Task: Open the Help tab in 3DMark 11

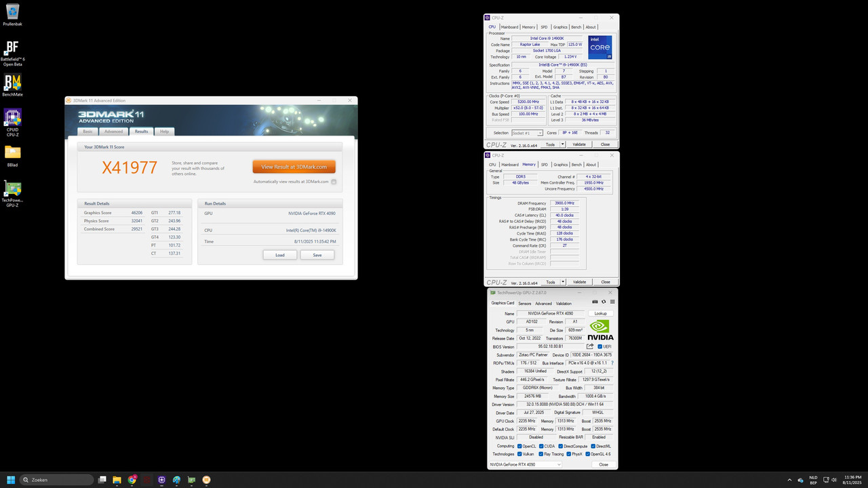Action: tap(164, 131)
